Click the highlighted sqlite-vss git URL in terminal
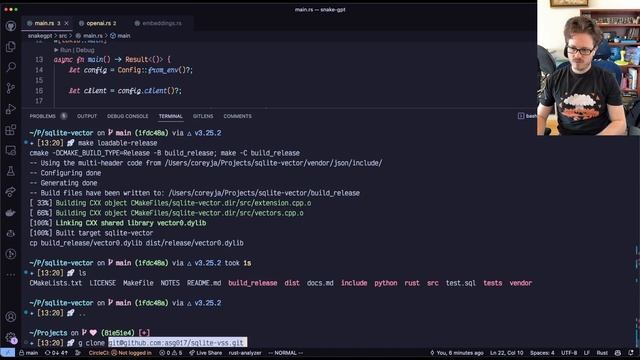 (177, 343)
